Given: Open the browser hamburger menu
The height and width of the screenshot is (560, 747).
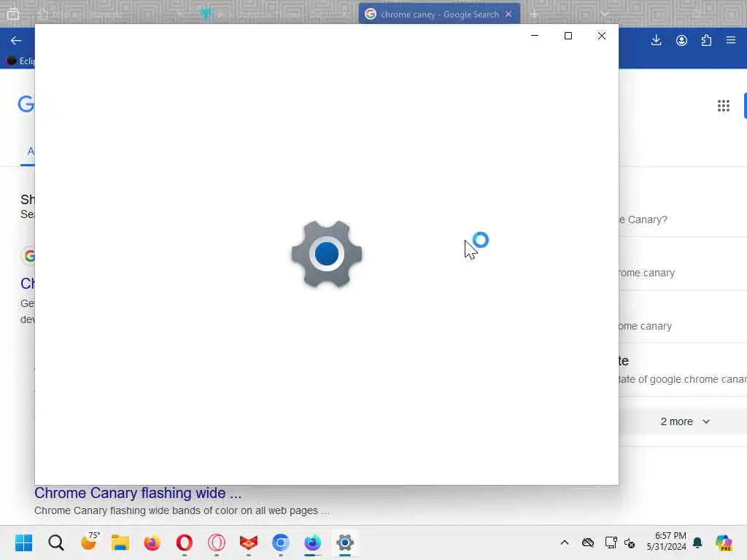Looking at the screenshot, I should (731, 41).
